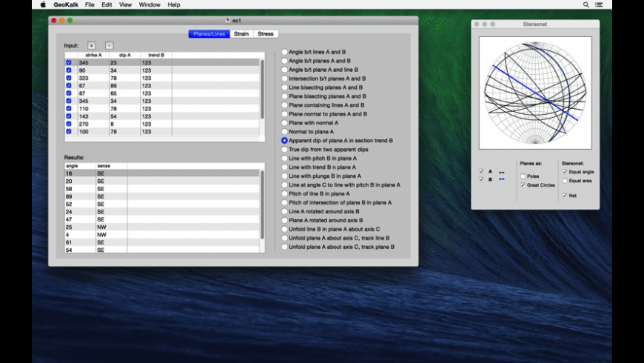644x363 pixels.
Task: Uncheck the row with strike 110
Action: [x=69, y=109]
